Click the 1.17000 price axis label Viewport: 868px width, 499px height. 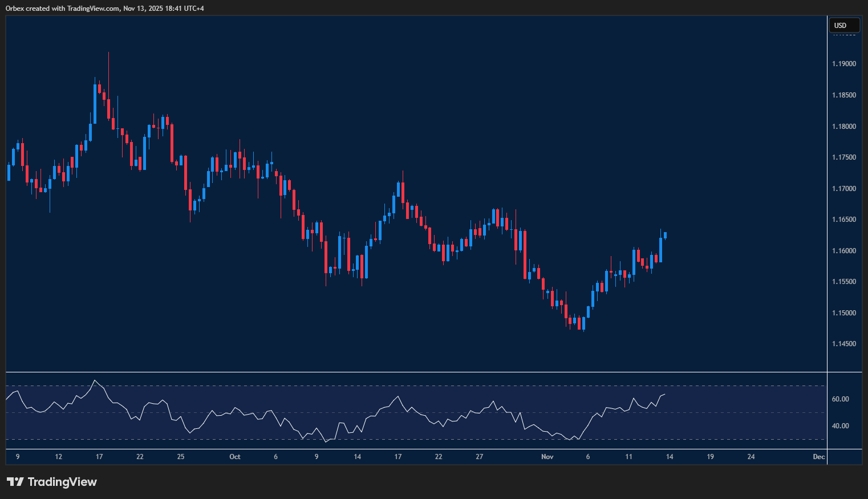pos(844,189)
